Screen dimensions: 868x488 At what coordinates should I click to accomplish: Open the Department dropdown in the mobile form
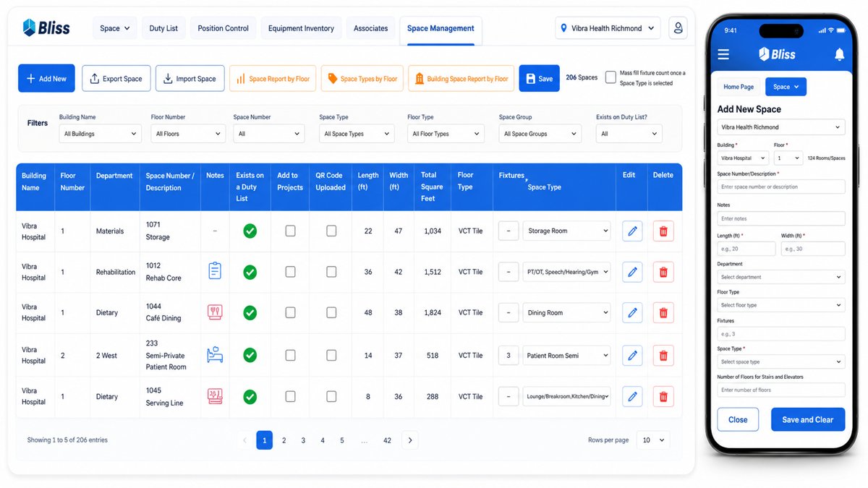[x=781, y=277]
